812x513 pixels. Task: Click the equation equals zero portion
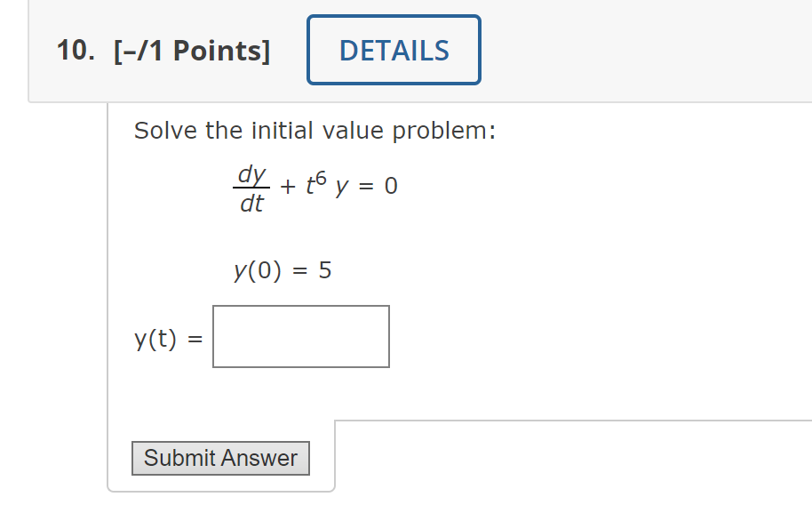(389, 185)
